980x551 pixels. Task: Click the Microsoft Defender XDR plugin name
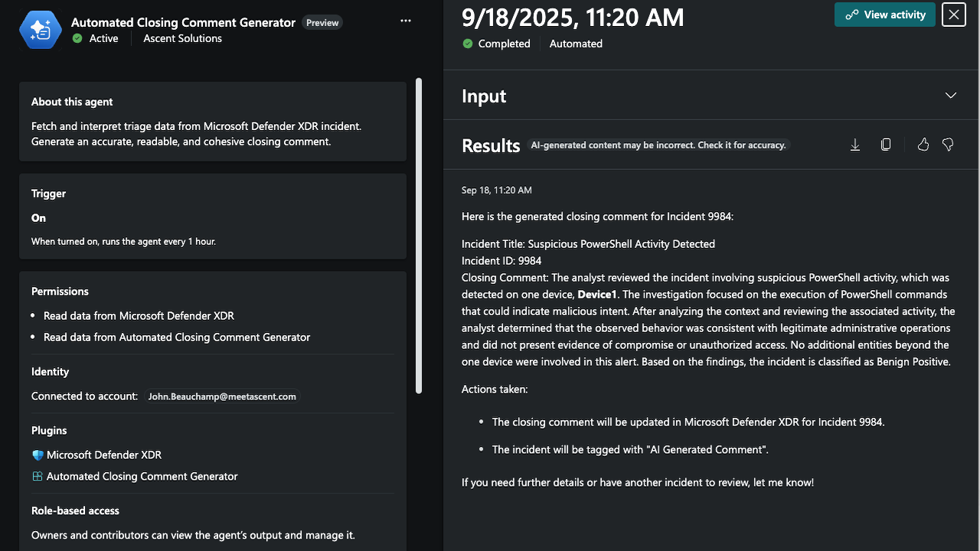(x=104, y=455)
